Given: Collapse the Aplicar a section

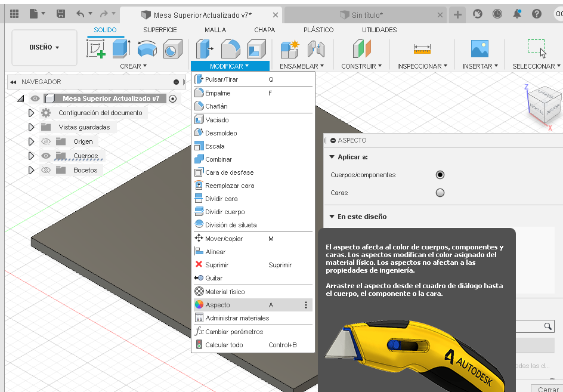Looking at the screenshot, I should 332,157.
